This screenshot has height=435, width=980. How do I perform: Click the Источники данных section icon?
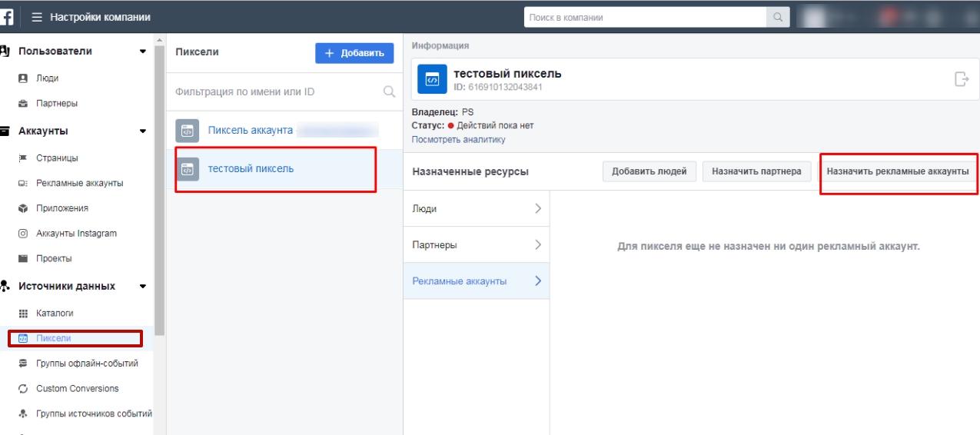point(5,287)
